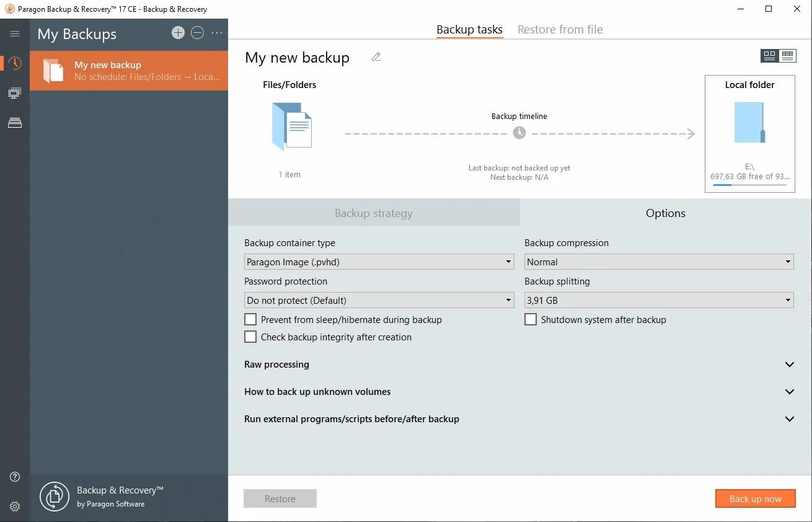The image size is (812, 522).
Task: Switch to the list view layout icon
Action: coord(787,56)
